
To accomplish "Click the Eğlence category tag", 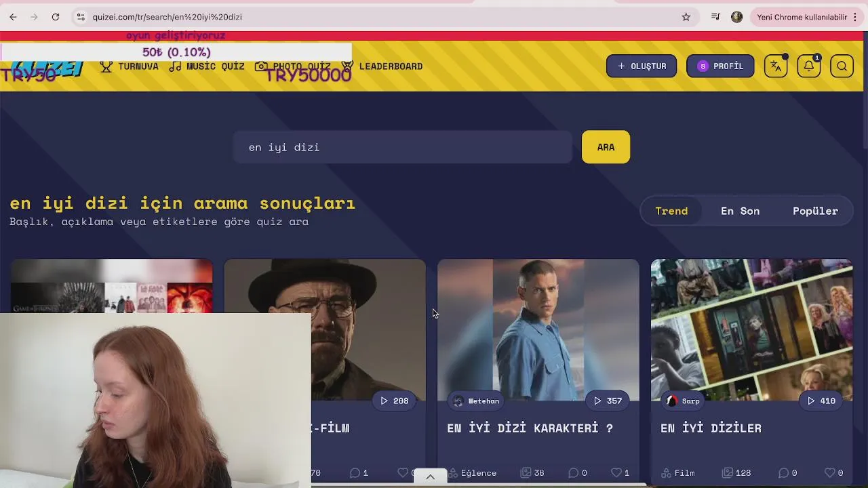I will pos(473,473).
